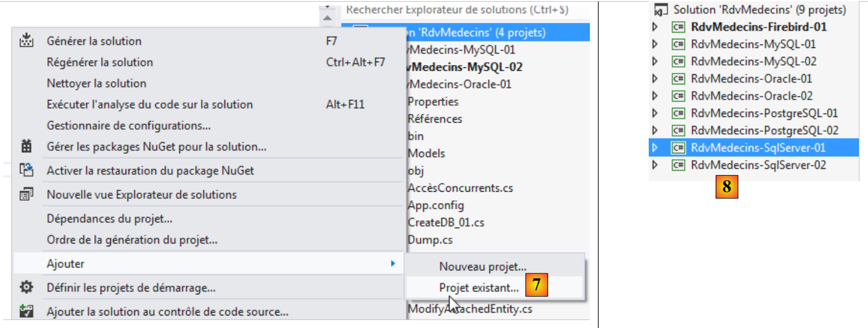868x328 pixels.
Task: Expand the RdvMedecins-PostgreSQL-01 project node
Action: point(655,113)
